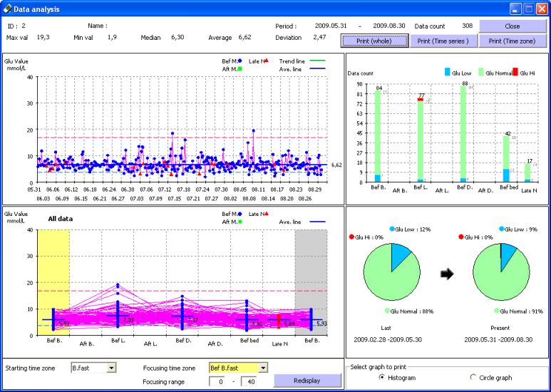Click the Glu Normal green dot below Present pie
This screenshot has height=392, width=551.
click(497, 311)
